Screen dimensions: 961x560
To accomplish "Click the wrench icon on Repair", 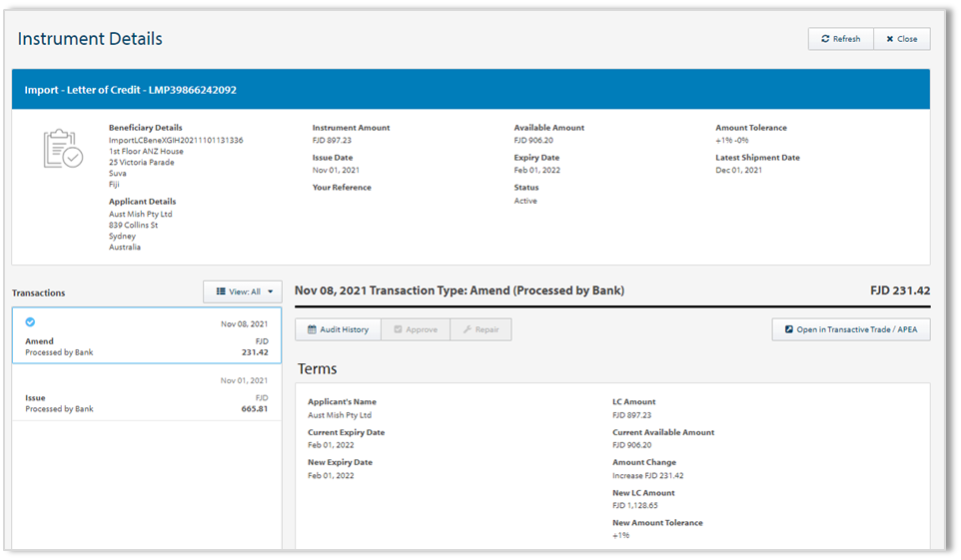I will [x=466, y=329].
